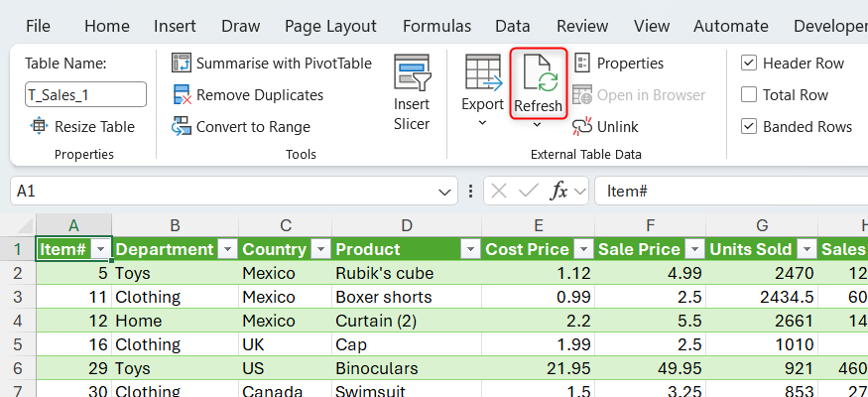Image resolution: width=868 pixels, height=397 pixels.
Task: Select column D header
Action: click(407, 225)
